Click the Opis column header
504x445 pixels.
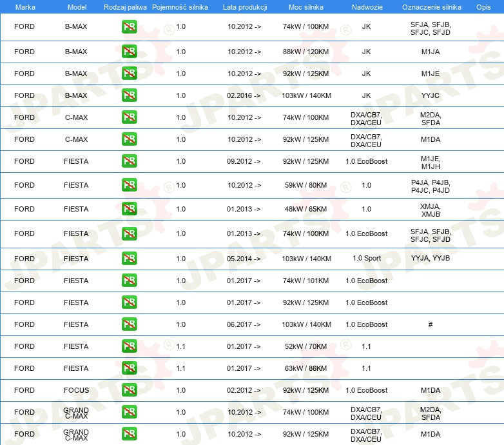pyautogui.click(x=483, y=6)
